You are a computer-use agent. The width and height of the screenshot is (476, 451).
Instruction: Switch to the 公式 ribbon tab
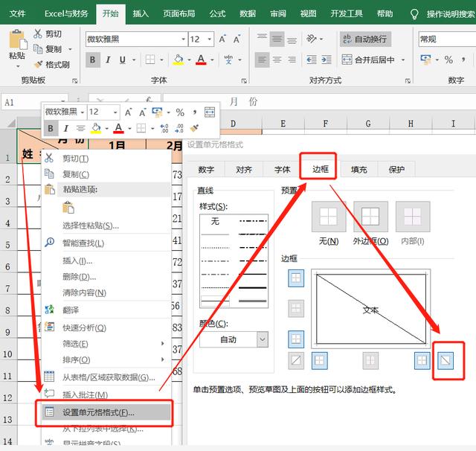[217, 13]
